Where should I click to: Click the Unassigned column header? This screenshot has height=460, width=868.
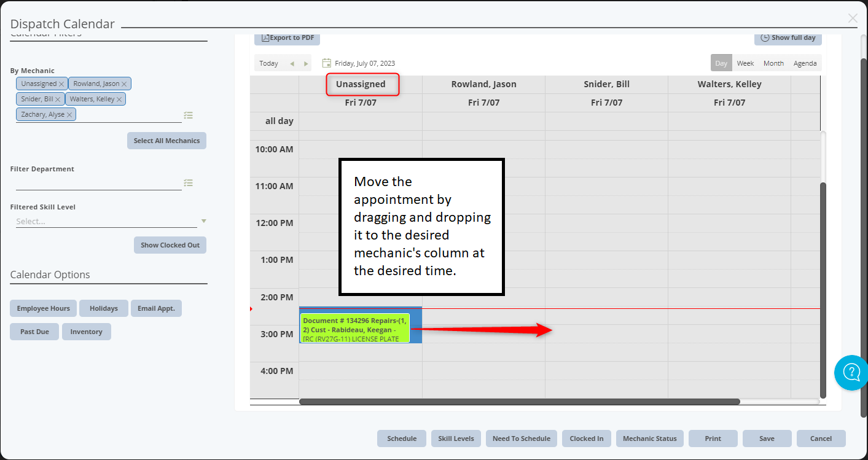pos(361,84)
